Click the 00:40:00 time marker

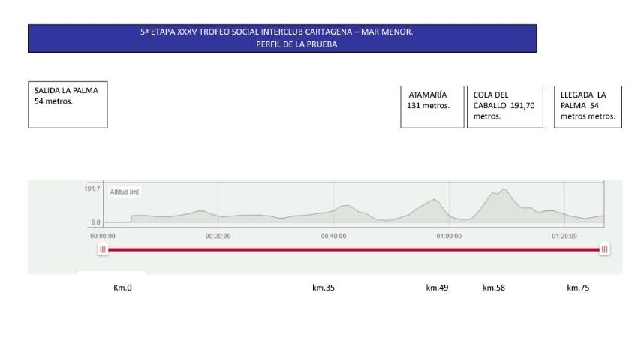(333, 235)
